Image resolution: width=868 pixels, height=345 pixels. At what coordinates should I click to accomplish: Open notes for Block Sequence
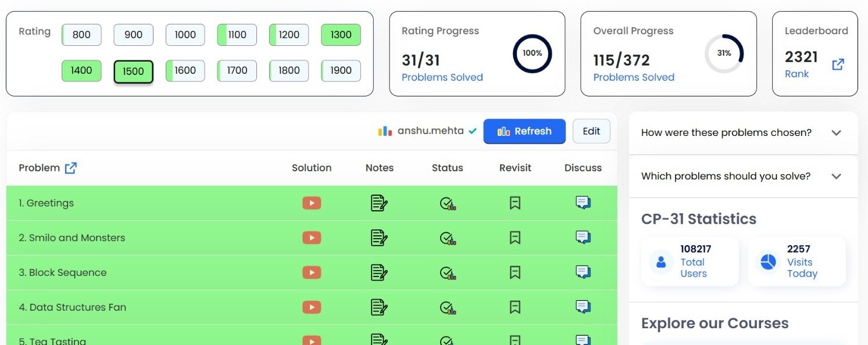(379, 272)
